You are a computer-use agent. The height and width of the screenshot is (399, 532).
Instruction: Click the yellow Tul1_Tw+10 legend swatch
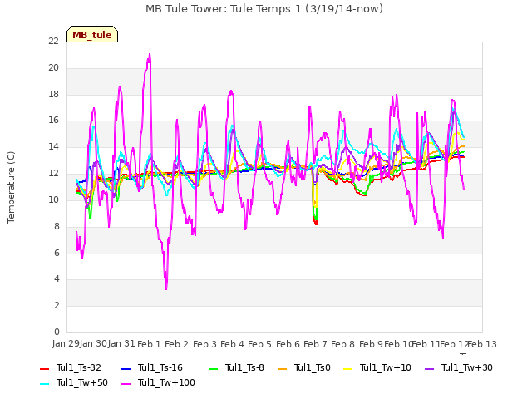(348, 368)
